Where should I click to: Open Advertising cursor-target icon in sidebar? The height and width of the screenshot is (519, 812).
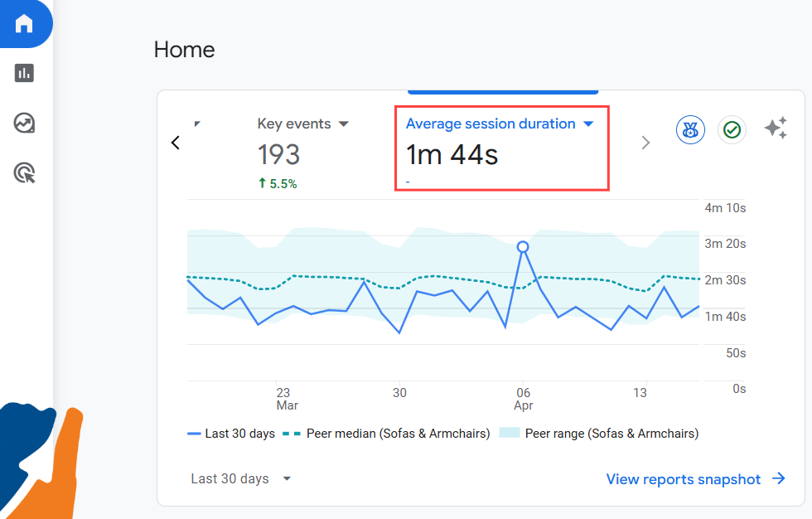pos(24,173)
